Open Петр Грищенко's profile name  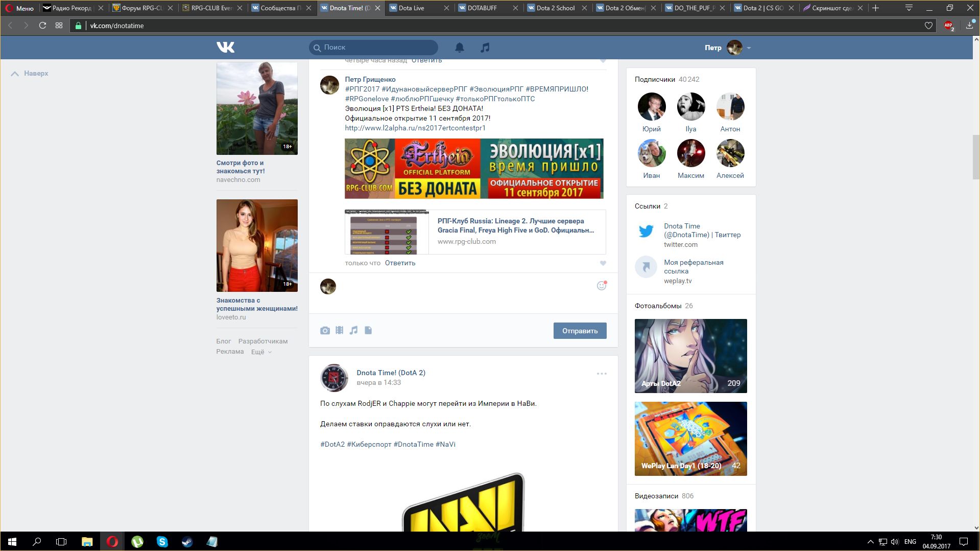pos(370,79)
